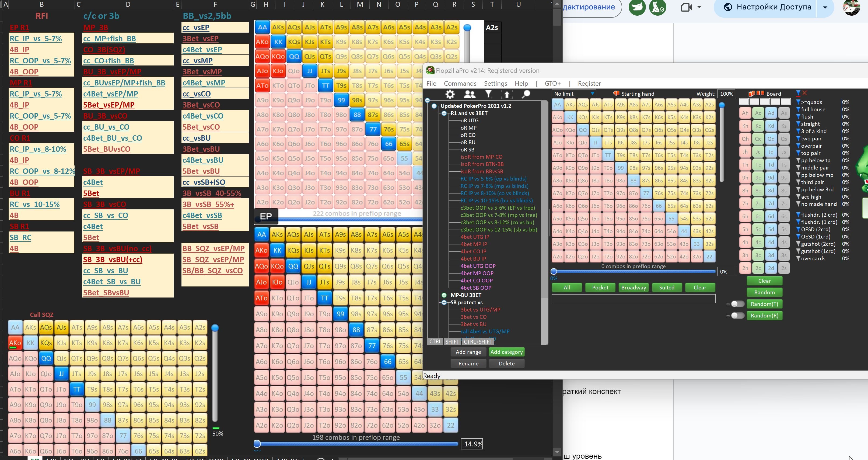
Task: Click the export up-arrow icon above range tree
Action: [507, 94]
